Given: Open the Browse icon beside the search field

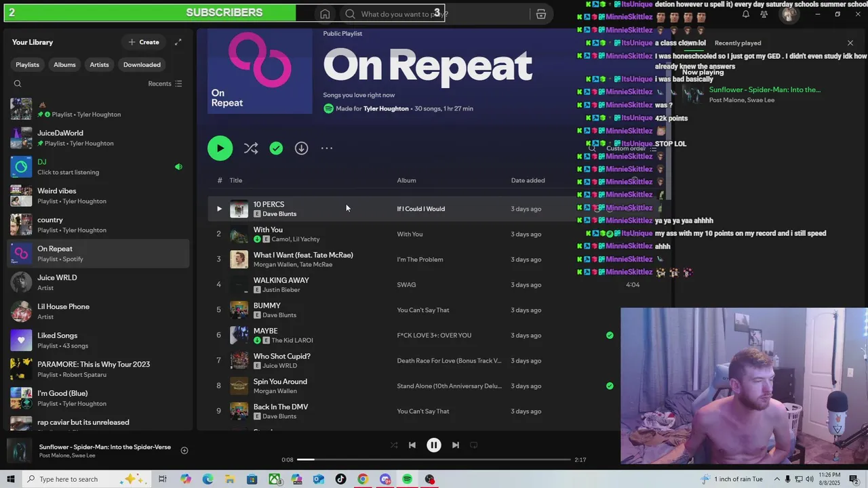Looking at the screenshot, I should [540, 14].
